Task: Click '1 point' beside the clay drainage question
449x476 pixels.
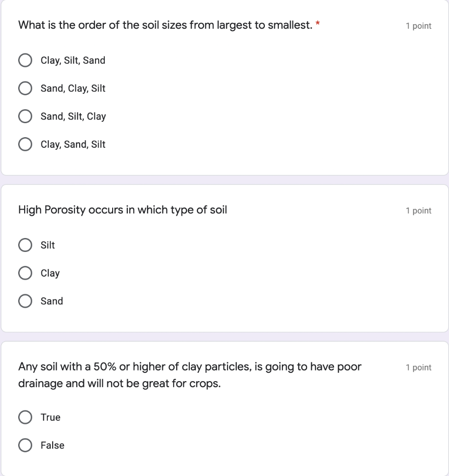Action: click(x=418, y=368)
